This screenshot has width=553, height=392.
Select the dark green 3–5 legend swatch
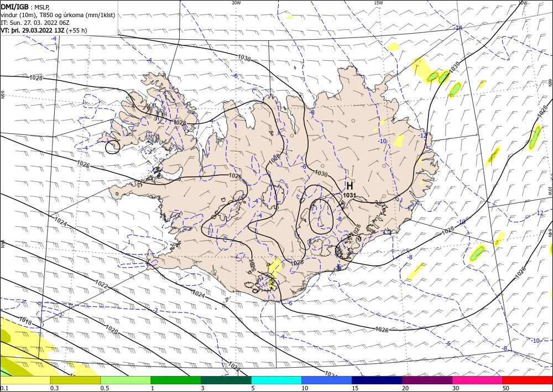coord(226,380)
